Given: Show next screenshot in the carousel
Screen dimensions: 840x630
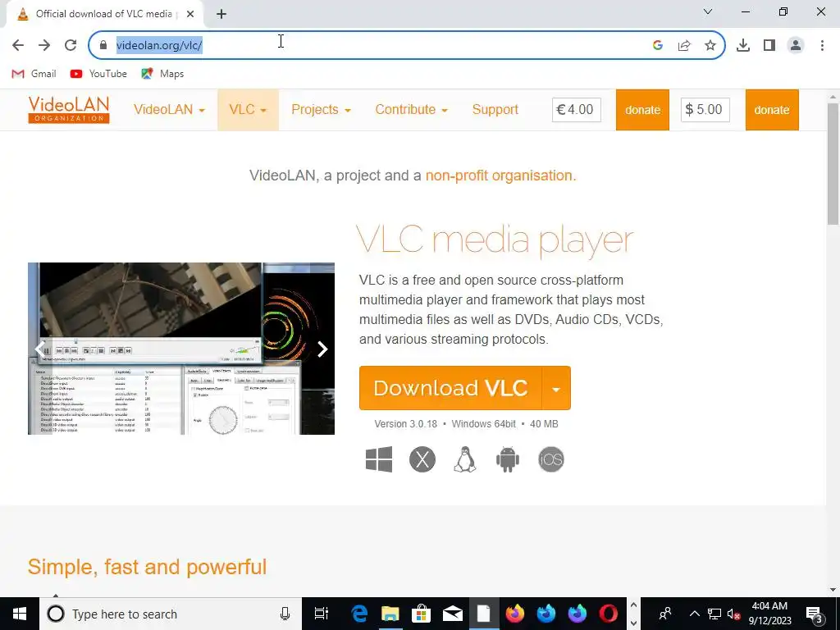Looking at the screenshot, I should 322,349.
